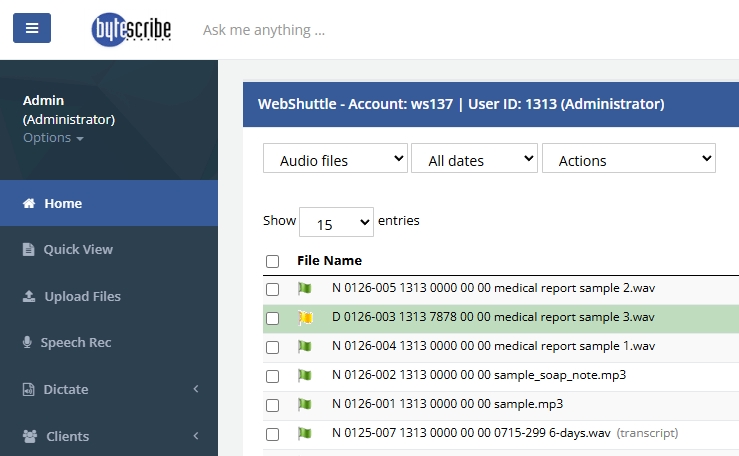Click the green flag beside medical report sample 2.wav
This screenshot has height=456, width=739.
coord(305,289)
